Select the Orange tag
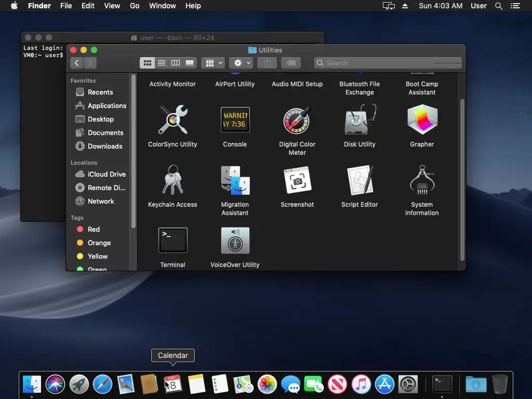Screen dimensions: 532x399 pyautogui.click(x=98, y=243)
